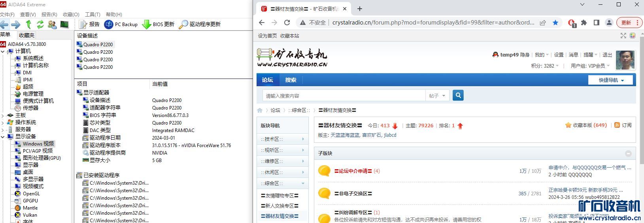Open the 我的 dropdown menu
Viewport: 644px width, 223px height.
tap(542, 55)
